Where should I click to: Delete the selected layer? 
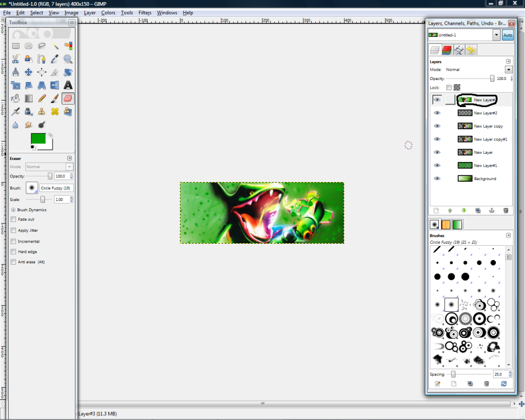506,211
